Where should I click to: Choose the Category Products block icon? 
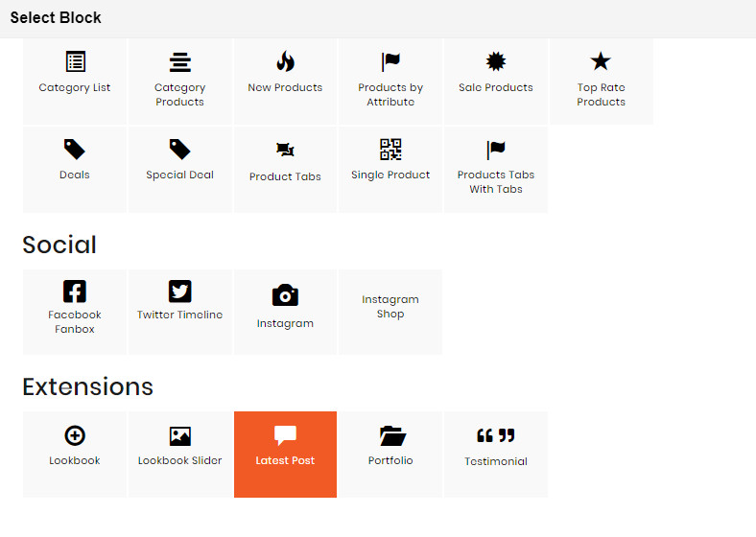(x=179, y=62)
